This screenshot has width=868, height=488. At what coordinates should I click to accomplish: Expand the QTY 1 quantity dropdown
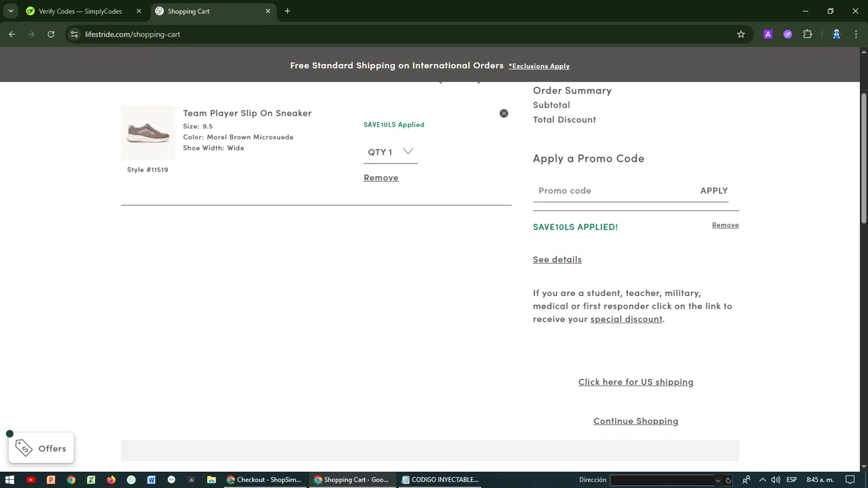point(391,151)
